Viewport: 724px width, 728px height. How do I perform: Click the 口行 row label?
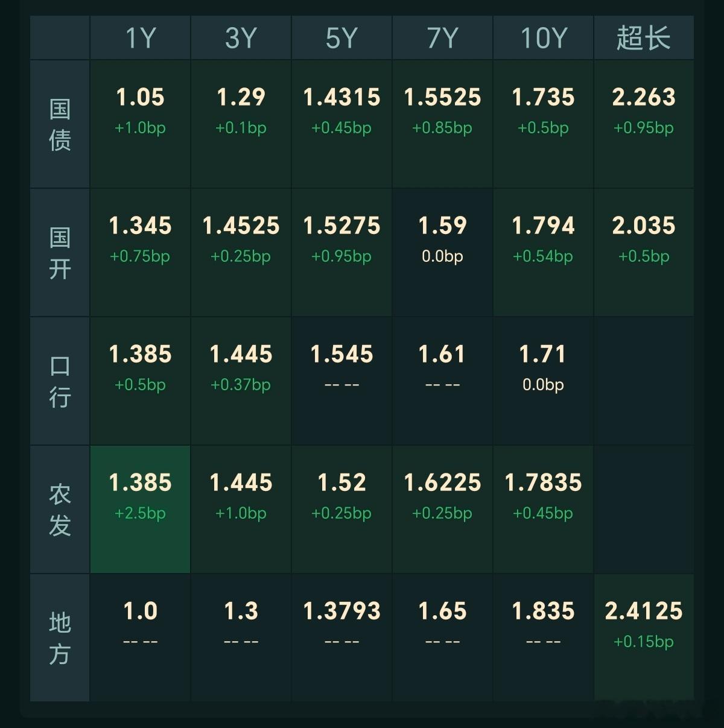(60, 381)
